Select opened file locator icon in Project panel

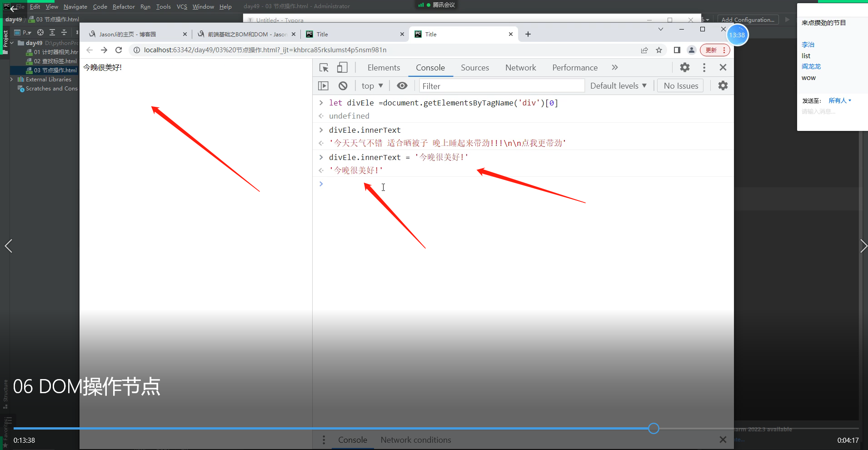pyautogui.click(x=40, y=32)
